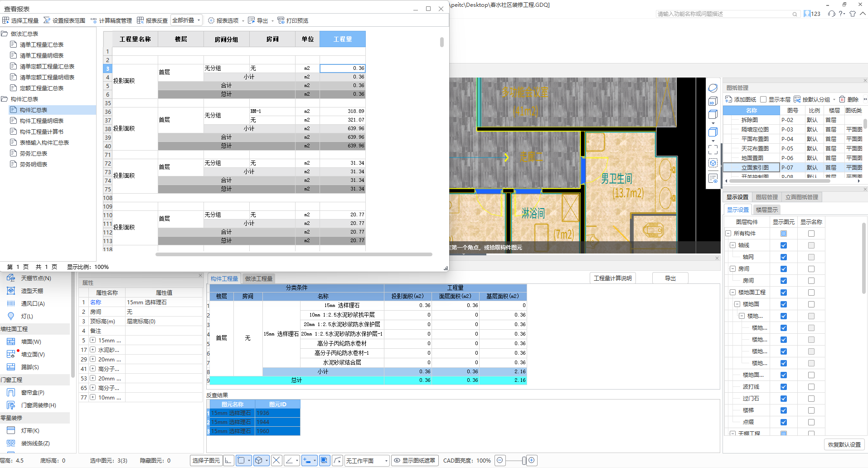
Task: Select 天棚节点(N) component icon
Action: [11, 278]
